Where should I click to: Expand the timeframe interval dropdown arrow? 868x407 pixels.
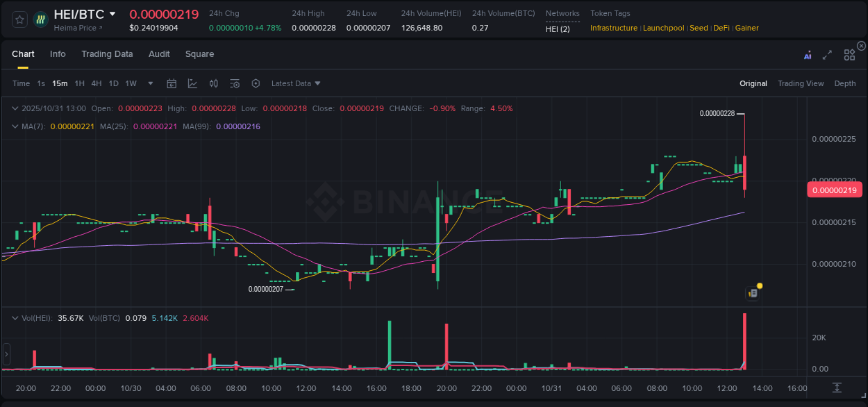[150, 83]
